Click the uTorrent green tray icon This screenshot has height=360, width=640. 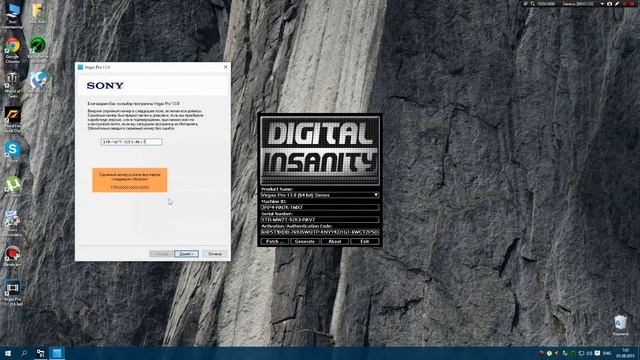tap(549, 353)
